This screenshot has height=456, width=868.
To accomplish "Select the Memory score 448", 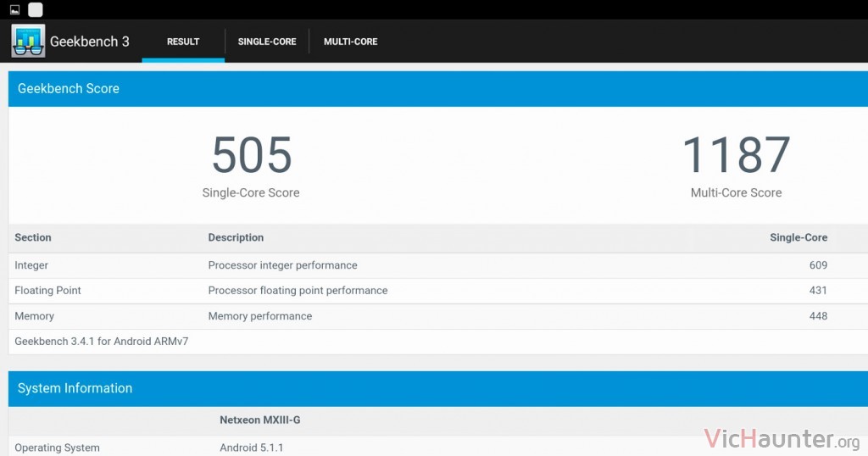I will [x=818, y=316].
